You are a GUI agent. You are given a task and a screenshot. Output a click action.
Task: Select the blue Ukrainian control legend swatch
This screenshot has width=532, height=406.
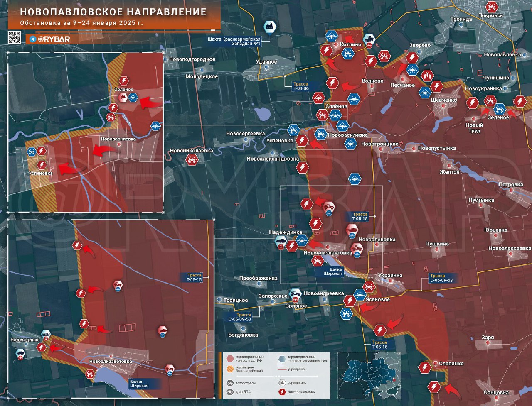coord(282,359)
